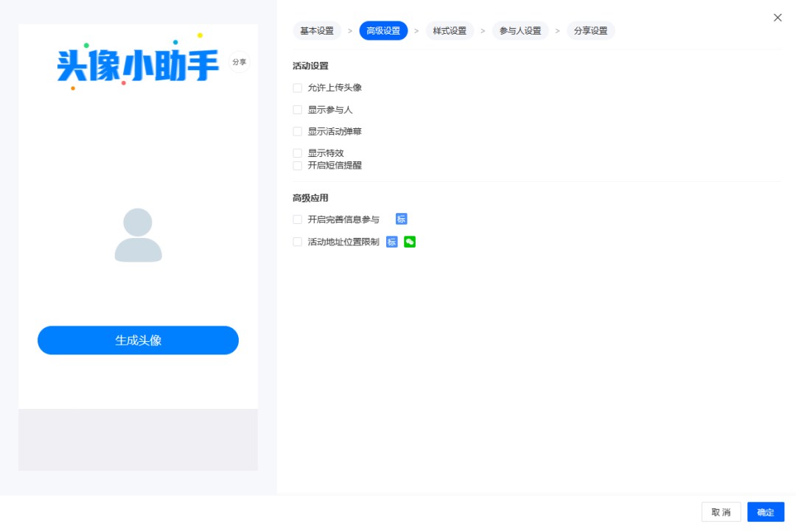Check 活动地址位置限制 checkbox

point(298,242)
